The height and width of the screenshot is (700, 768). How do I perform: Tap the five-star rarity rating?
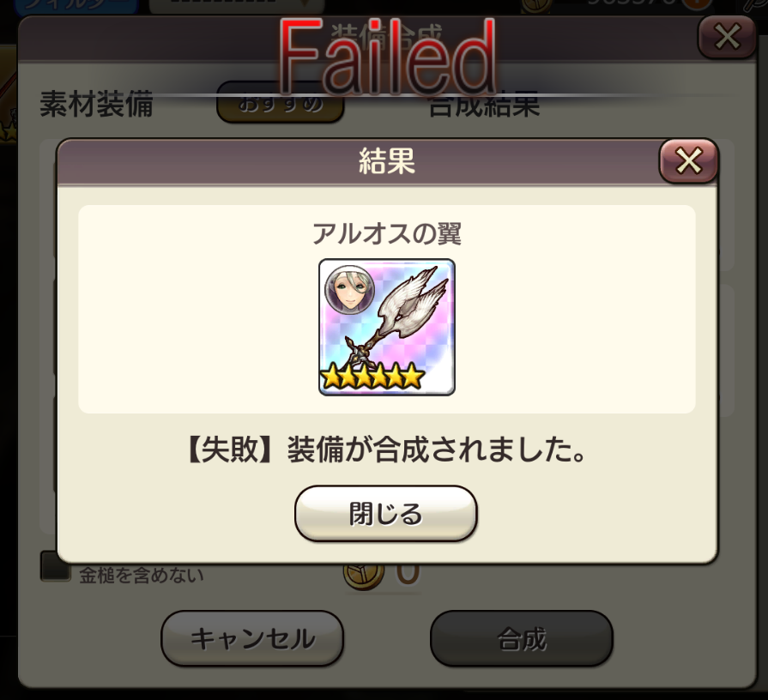coord(372,376)
